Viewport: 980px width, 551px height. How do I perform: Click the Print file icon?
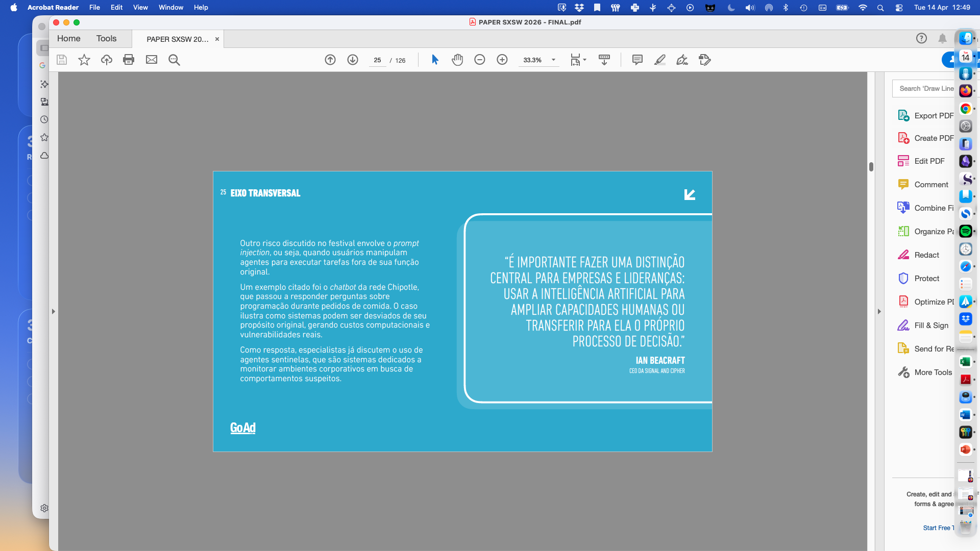(x=129, y=60)
